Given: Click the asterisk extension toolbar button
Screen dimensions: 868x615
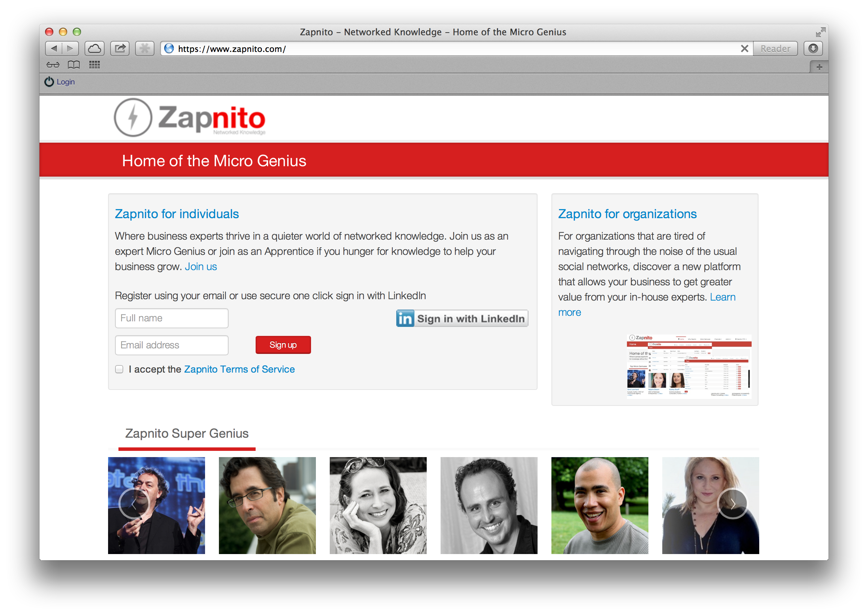Looking at the screenshot, I should 145,48.
